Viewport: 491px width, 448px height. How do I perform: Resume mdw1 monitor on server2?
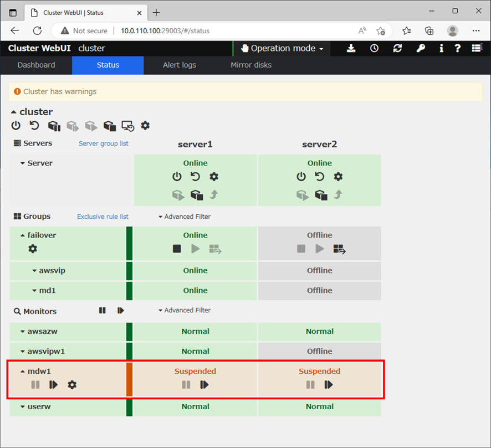329,385
